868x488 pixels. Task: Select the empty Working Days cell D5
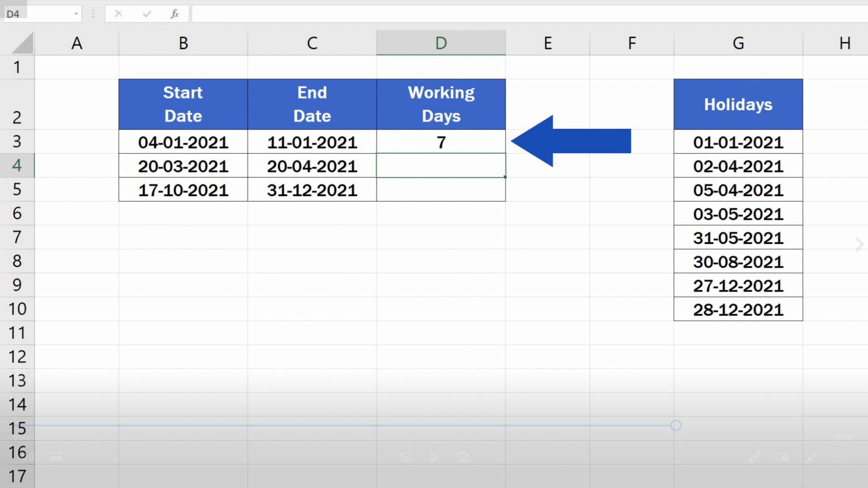click(441, 190)
